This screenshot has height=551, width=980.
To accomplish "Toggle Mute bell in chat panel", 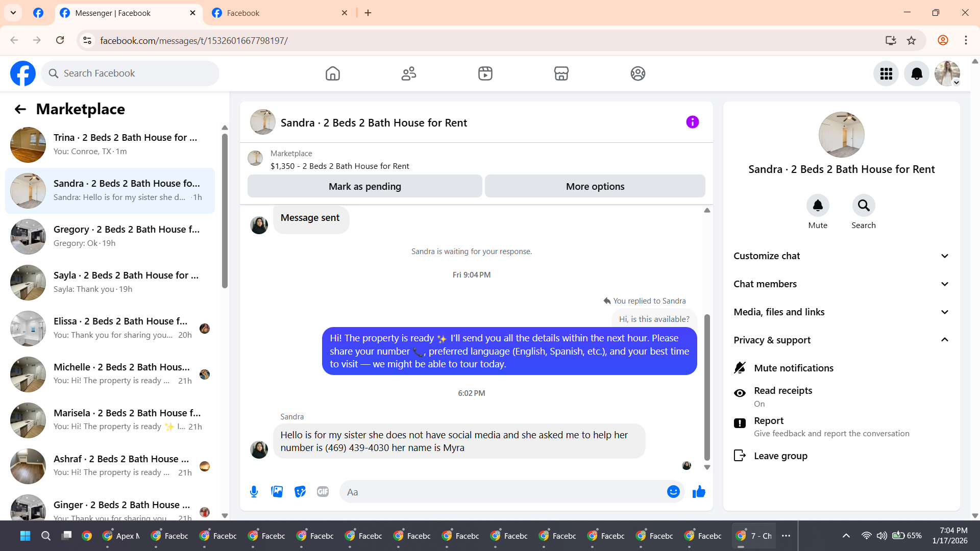I will [817, 206].
